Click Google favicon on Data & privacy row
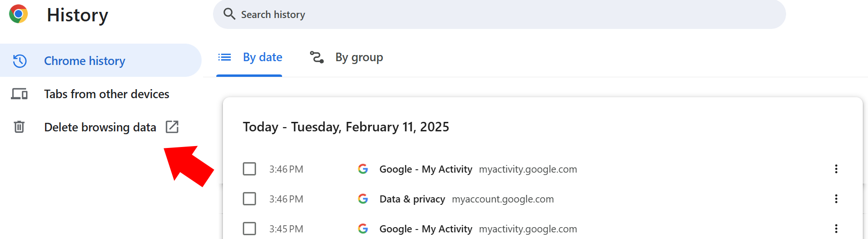The image size is (868, 239). (x=363, y=199)
